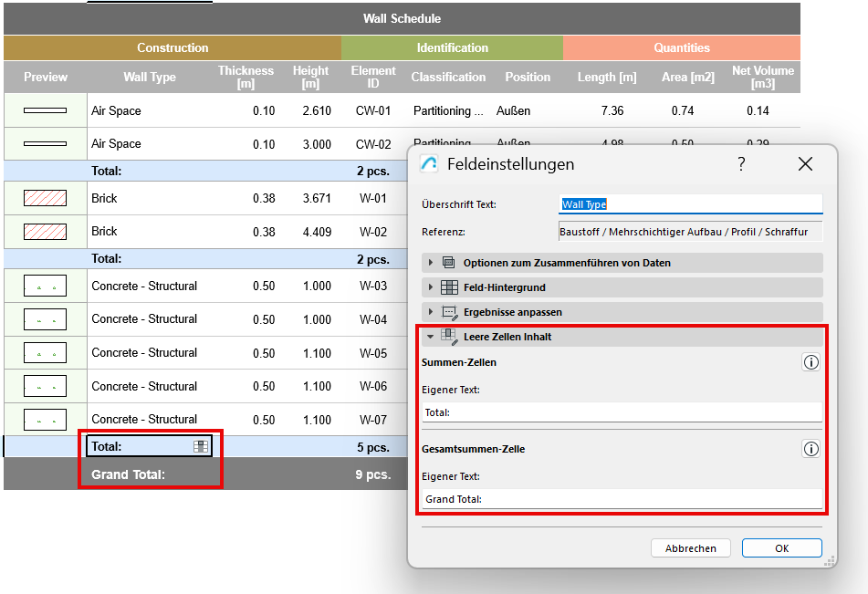Click the Element ID column header
The height and width of the screenshot is (594, 868).
click(x=373, y=77)
